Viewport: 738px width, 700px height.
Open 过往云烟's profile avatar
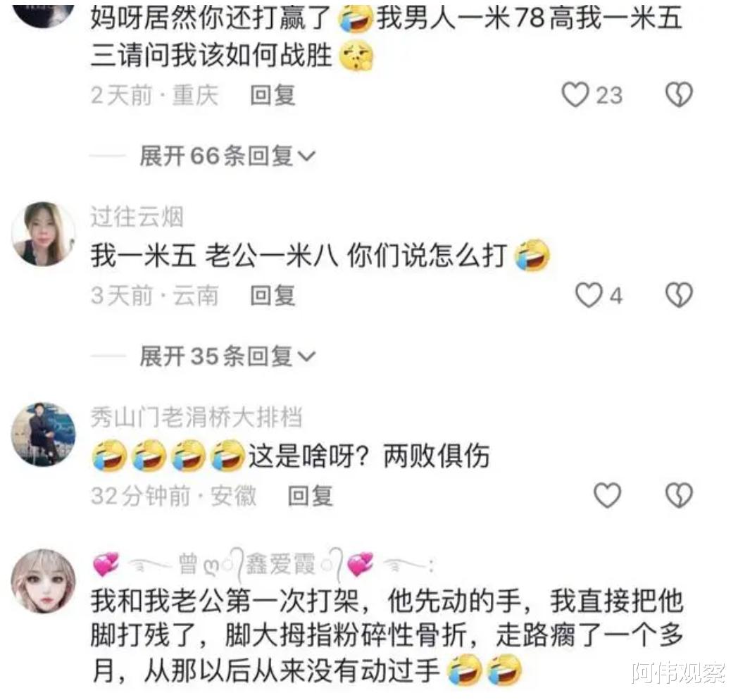(43, 234)
